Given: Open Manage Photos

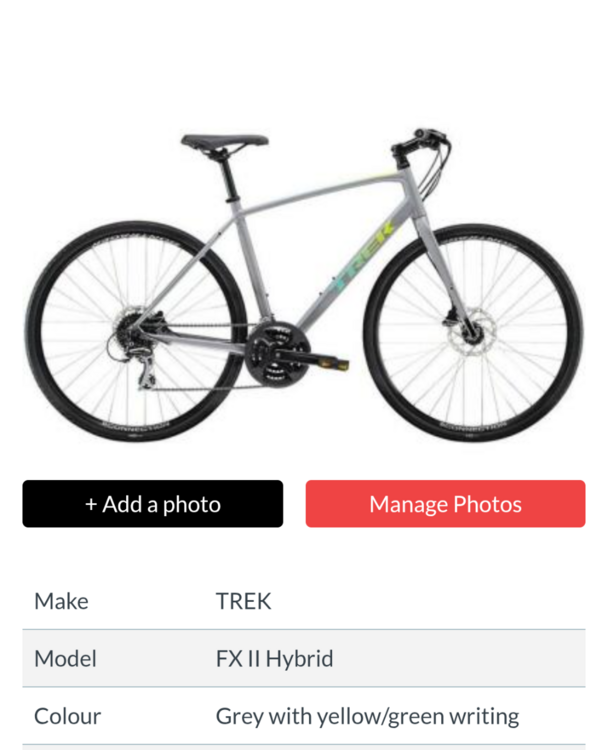Looking at the screenshot, I should coord(445,504).
